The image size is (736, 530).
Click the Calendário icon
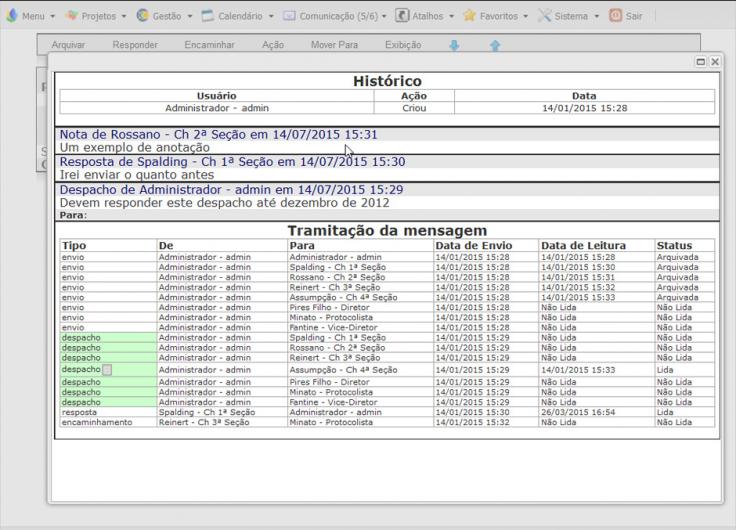(x=208, y=16)
